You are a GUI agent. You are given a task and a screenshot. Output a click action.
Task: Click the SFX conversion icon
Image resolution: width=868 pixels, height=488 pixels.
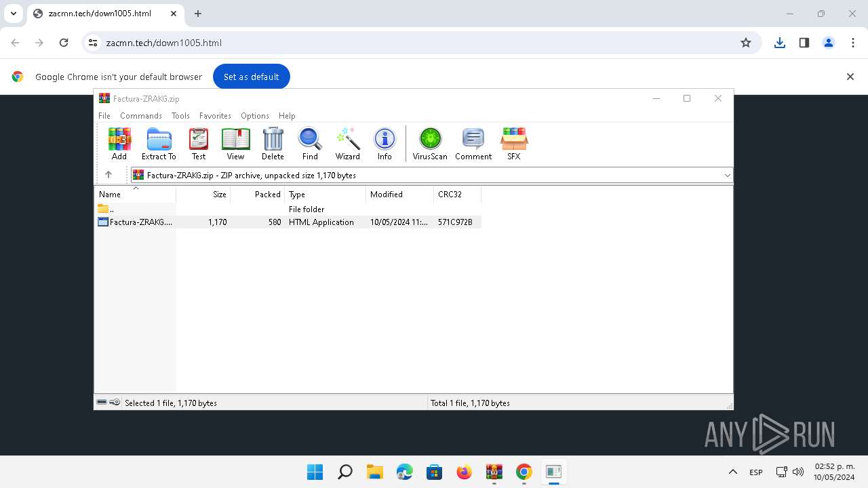point(514,144)
